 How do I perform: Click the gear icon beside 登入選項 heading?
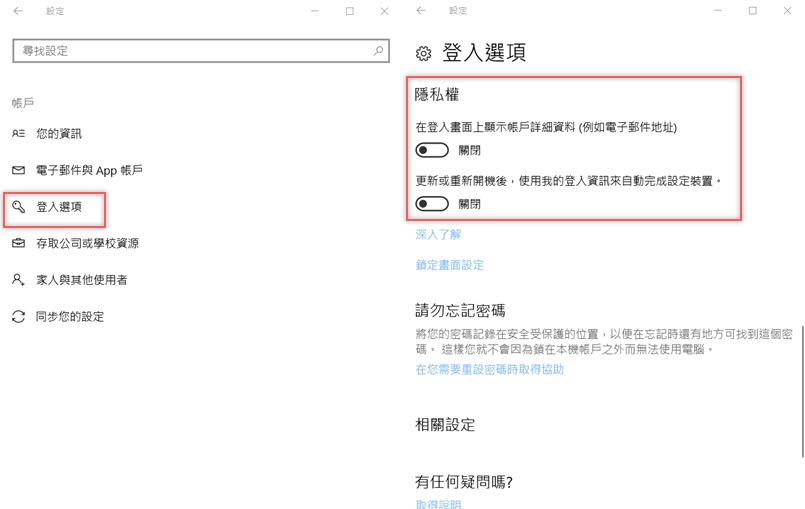click(424, 53)
